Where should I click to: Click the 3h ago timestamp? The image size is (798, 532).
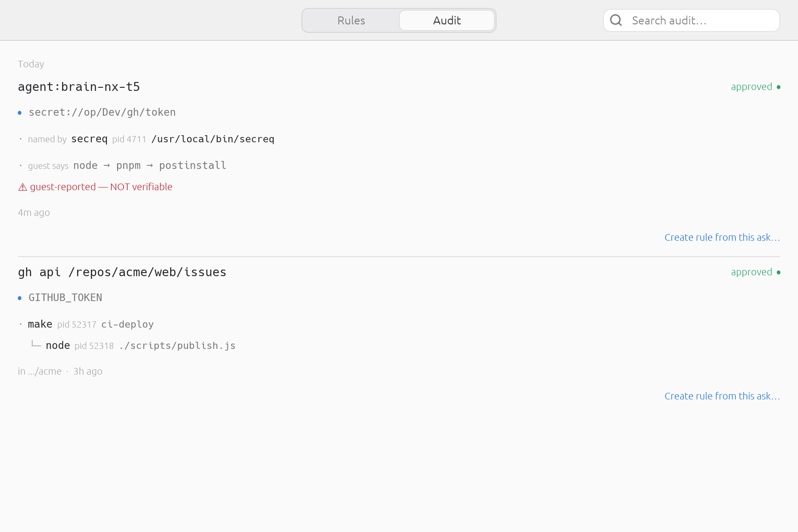point(88,372)
